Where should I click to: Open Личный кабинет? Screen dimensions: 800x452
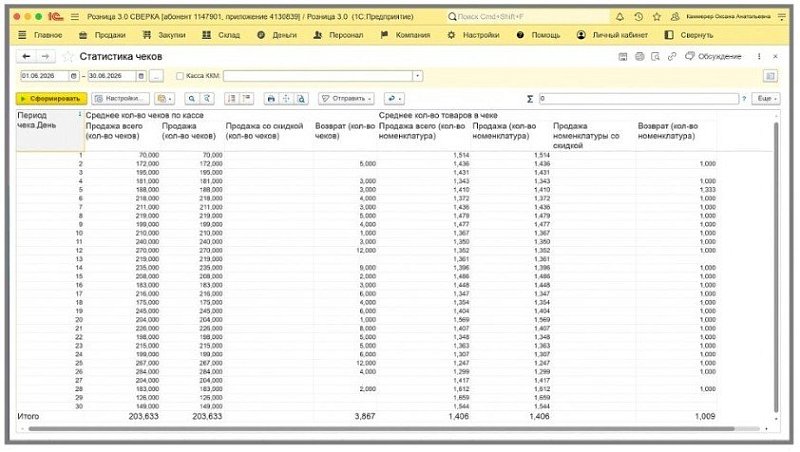[x=612, y=35]
